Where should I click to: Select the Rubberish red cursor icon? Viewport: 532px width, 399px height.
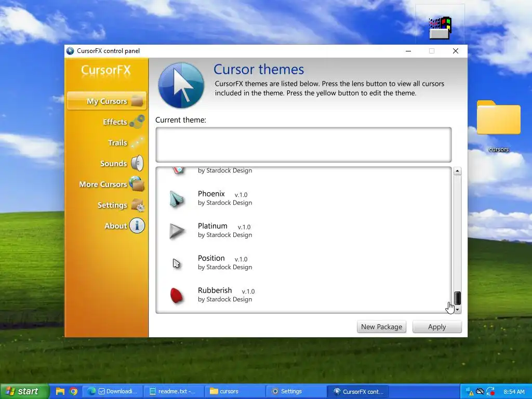click(x=177, y=296)
